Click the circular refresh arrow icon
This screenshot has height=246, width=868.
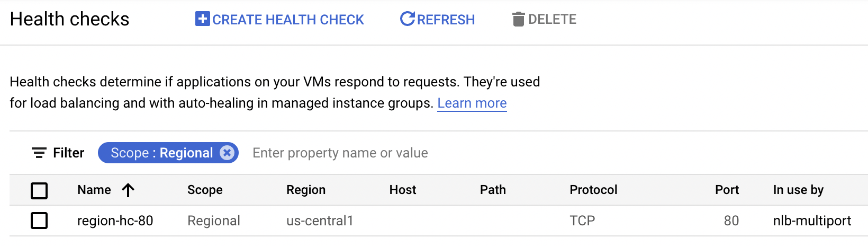point(407,19)
